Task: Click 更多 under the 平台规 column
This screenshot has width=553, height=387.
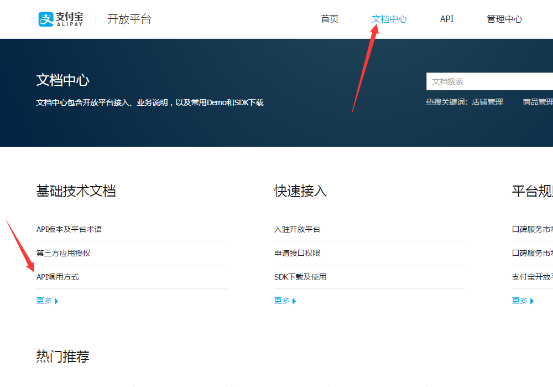Action: [x=523, y=301]
